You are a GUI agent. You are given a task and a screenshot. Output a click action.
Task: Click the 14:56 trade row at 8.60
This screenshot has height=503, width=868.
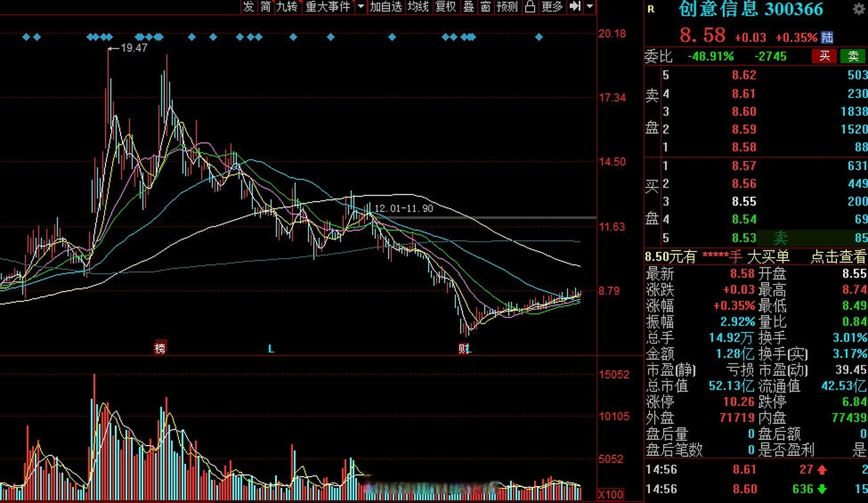(756, 489)
